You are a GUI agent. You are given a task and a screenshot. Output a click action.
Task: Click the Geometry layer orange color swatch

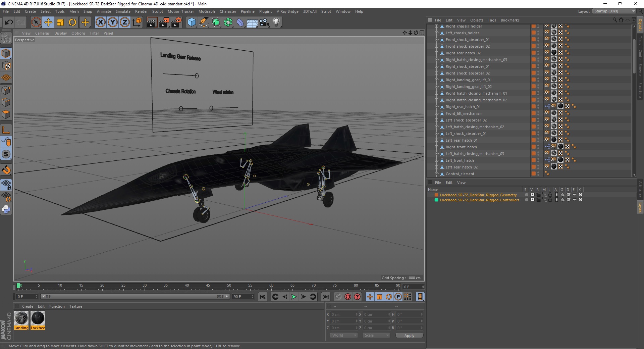(x=436, y=195)
